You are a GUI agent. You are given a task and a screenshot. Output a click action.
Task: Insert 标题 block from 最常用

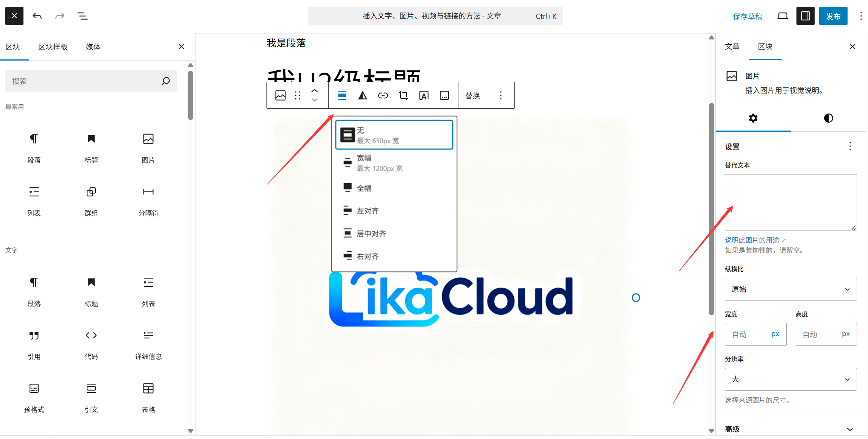tap(91, 148)
